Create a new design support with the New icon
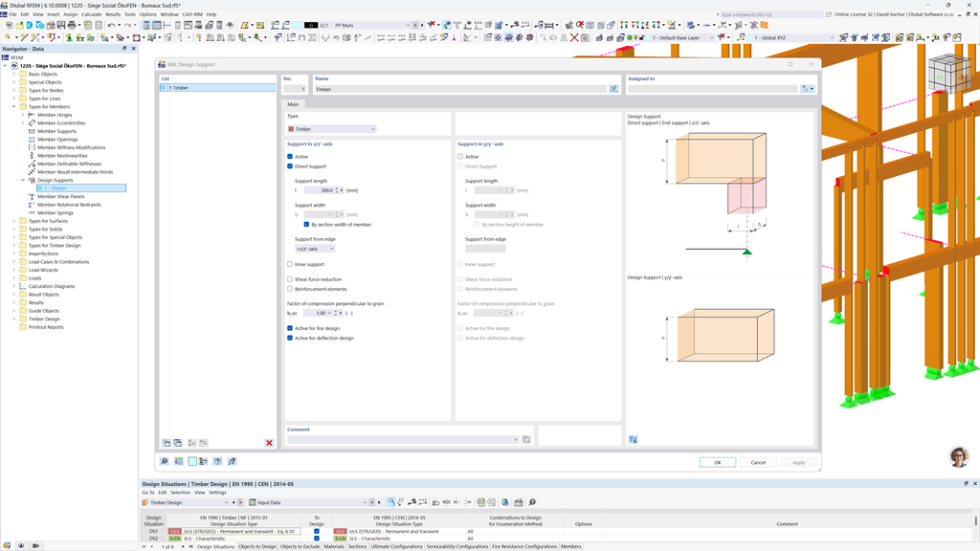 click(167, 441)
